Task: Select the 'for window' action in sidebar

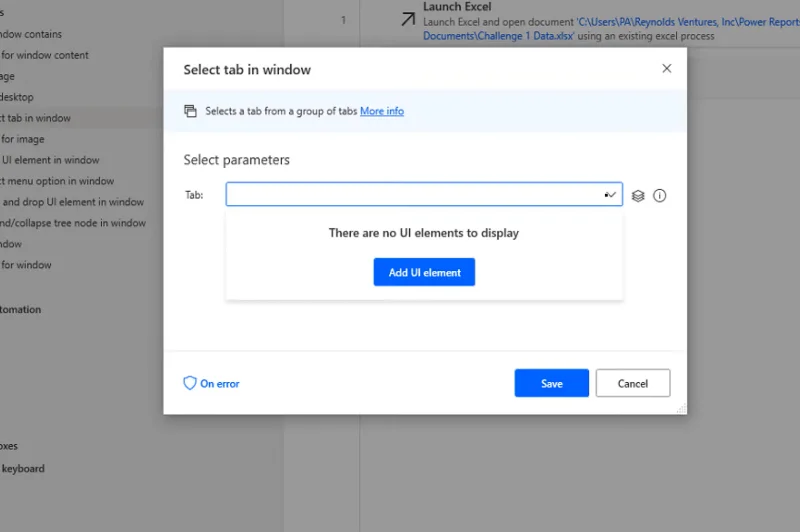Action: (26, 265)
